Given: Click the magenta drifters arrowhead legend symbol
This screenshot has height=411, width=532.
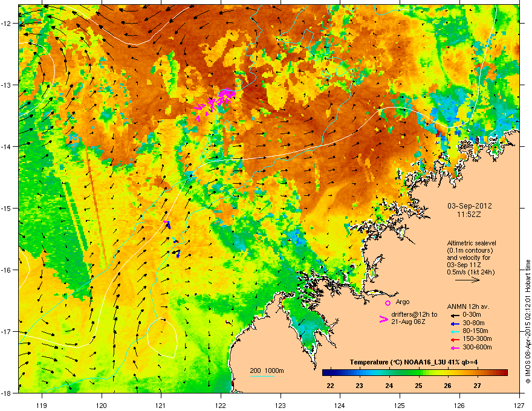Looking at the screenshot, I should point(383,319).
